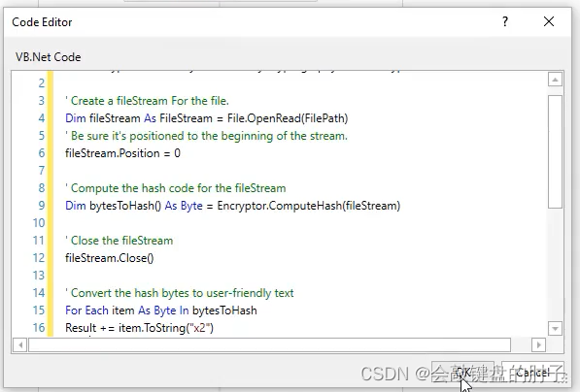Click the horizontal scrollbar thumb

click(x=270, y=345)
